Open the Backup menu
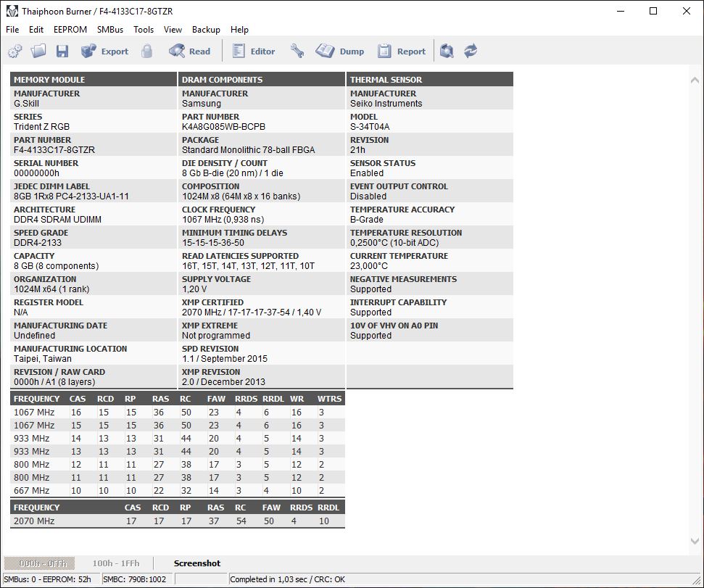 pyautogui.click(x=206, y=30)
